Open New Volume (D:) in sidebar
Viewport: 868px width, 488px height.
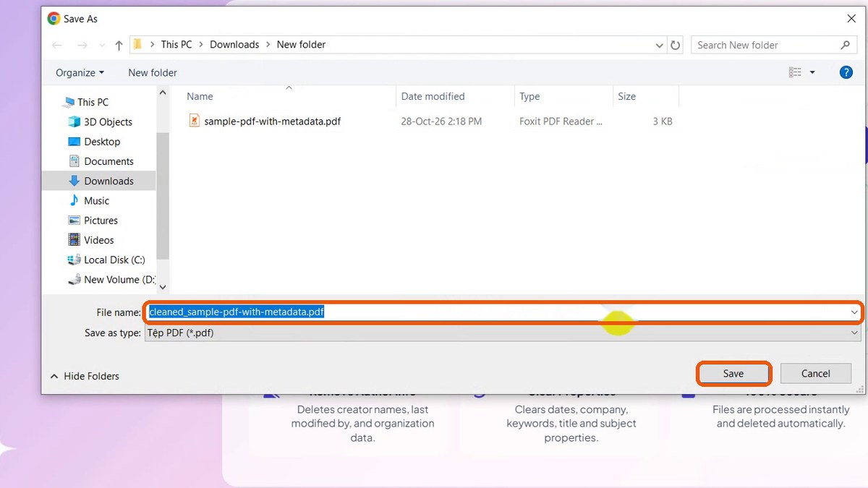(119, 279)
